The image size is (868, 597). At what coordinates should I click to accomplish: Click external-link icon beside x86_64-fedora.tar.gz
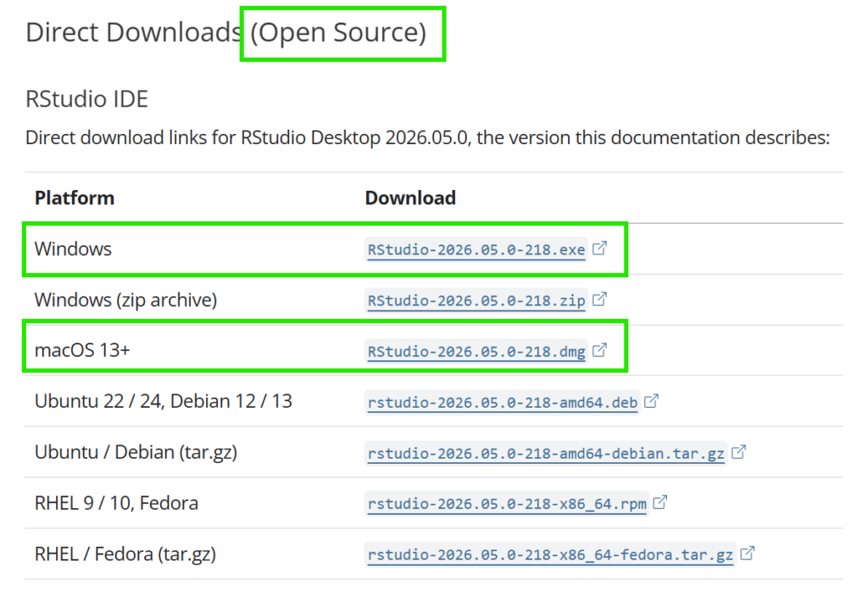[748, 553]
